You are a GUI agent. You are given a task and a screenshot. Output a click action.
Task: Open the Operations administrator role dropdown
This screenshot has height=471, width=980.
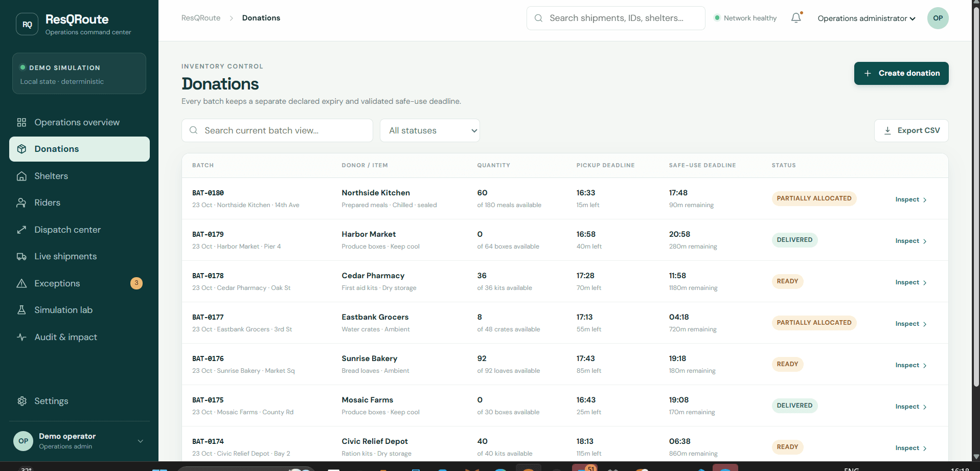point(866,18)
